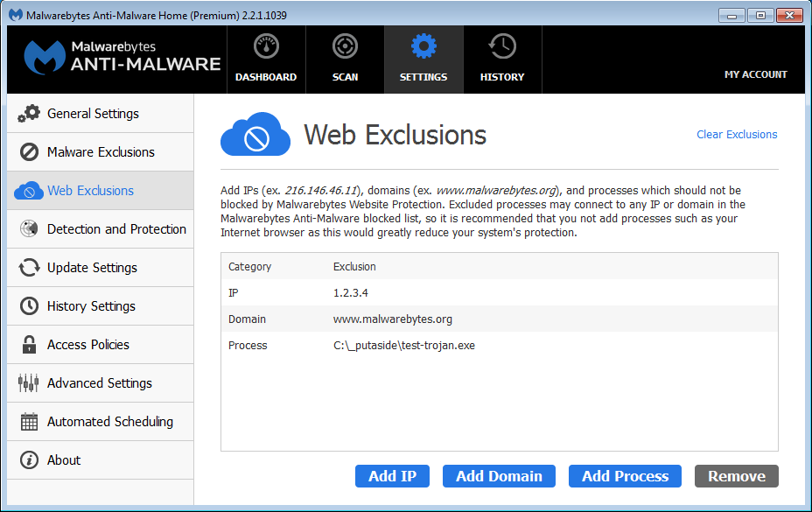Click the Remove button
Image resolution: width=812 pixels, height=512 pixels.
point(737,476)
